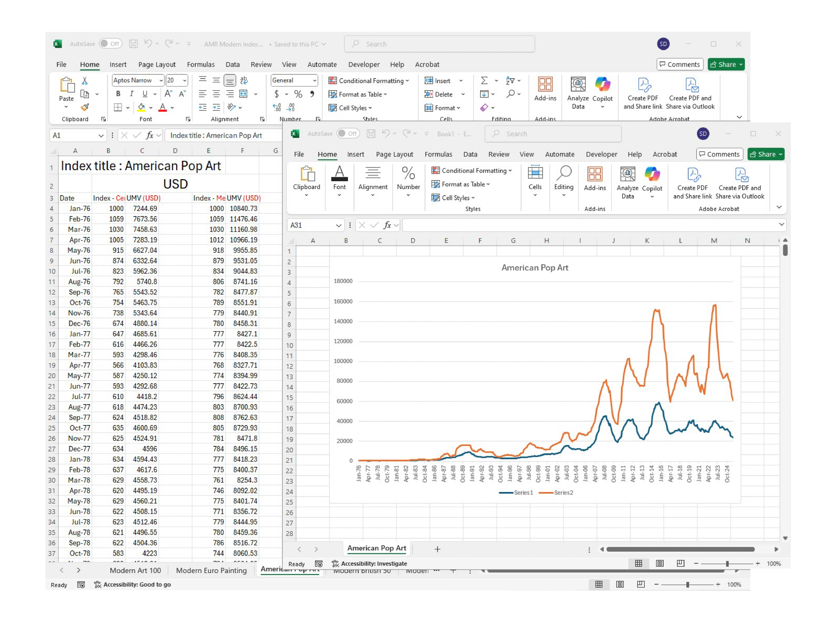Open the General number format dropdown
The width and height of the screenshot is (840, 618).
point(315,80)
